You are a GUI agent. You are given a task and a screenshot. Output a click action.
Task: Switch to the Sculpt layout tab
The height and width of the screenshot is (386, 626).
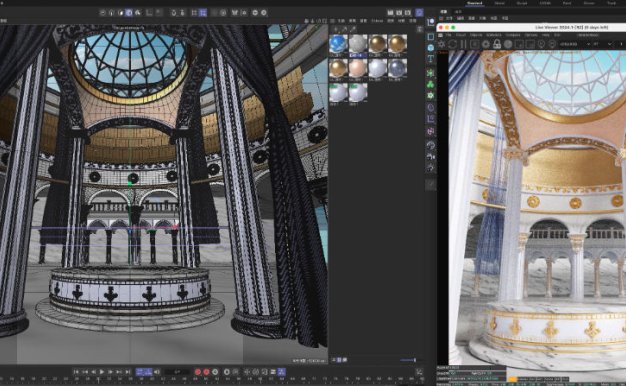(x=522, y=3)
